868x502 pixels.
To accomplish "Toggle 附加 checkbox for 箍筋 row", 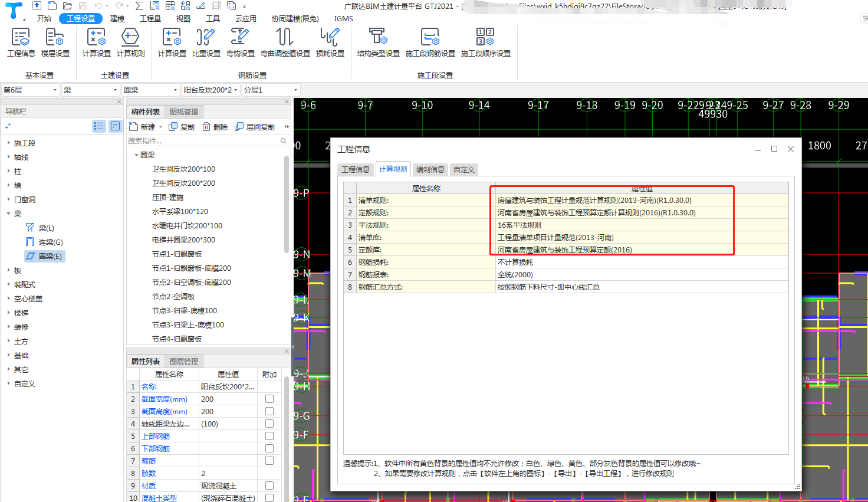I will [x=269, y=461].
